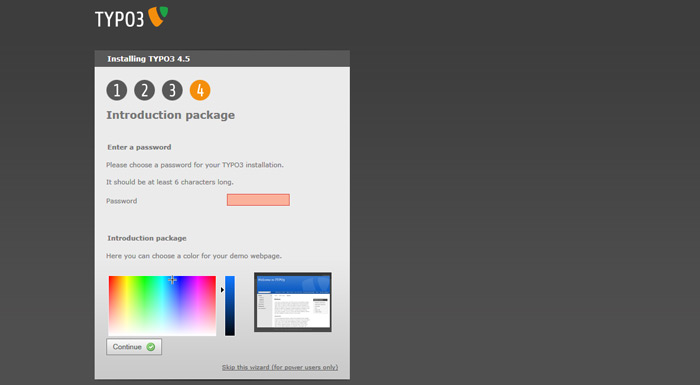Viewport: 700px width, 385px height.
Task: Click the 'Installing TYPO3 4.5' title text
Action: coord(149,59)
